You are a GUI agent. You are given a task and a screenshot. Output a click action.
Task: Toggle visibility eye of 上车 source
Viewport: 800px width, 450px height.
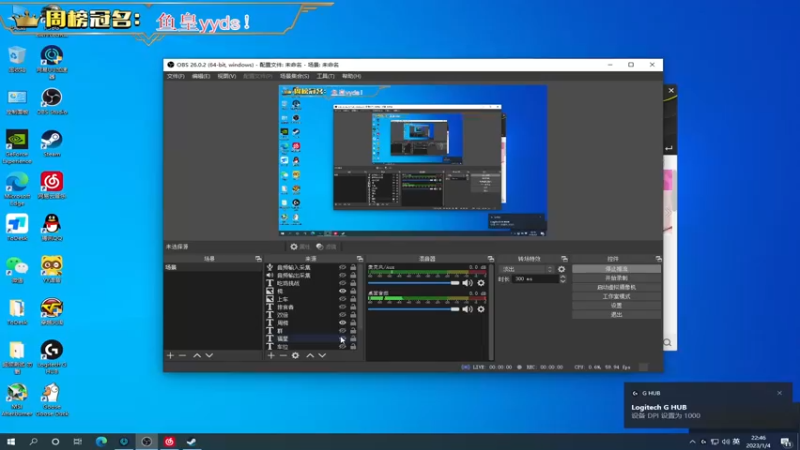(342, 299)
